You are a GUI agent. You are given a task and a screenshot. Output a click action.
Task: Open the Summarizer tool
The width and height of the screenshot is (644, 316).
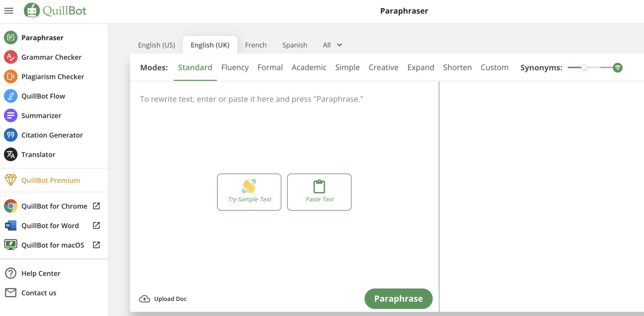pos(41,115)
